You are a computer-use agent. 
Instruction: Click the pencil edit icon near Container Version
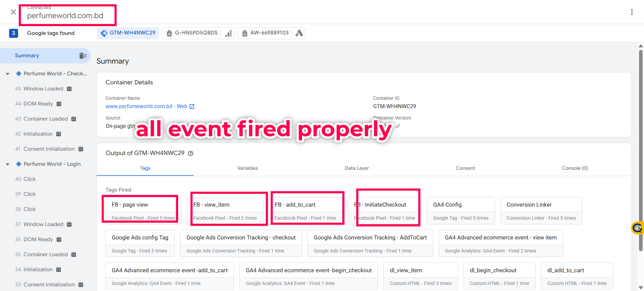tap(398, 126)
